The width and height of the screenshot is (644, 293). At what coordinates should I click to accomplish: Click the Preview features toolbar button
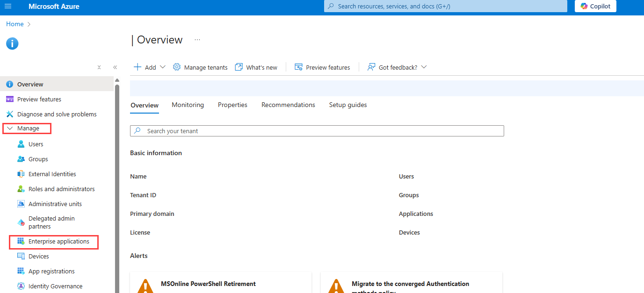tap(322, 67)
